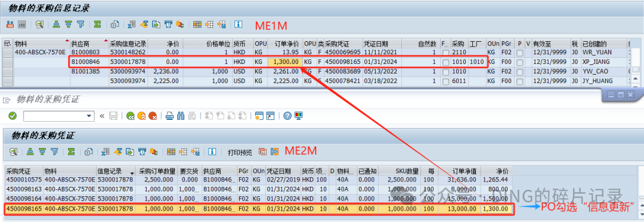Click 供应商 column header in ME1M table
The image size is (644, 222).
point(89,43)
